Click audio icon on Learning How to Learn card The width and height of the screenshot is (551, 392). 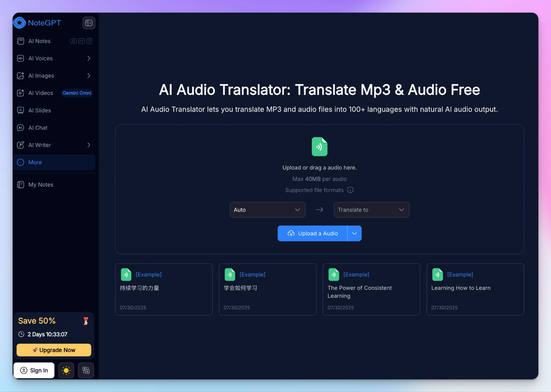(438, 275)
